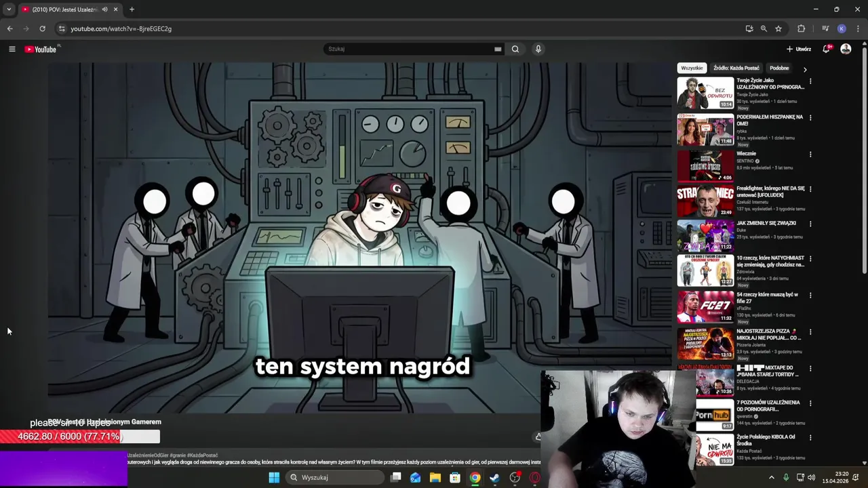Image resolution: width=868 pixels, height=488 pixels.
Task: Open NAJOSTRZEJSZA PIZZA video thumbnail
Action: pos(705,344)
